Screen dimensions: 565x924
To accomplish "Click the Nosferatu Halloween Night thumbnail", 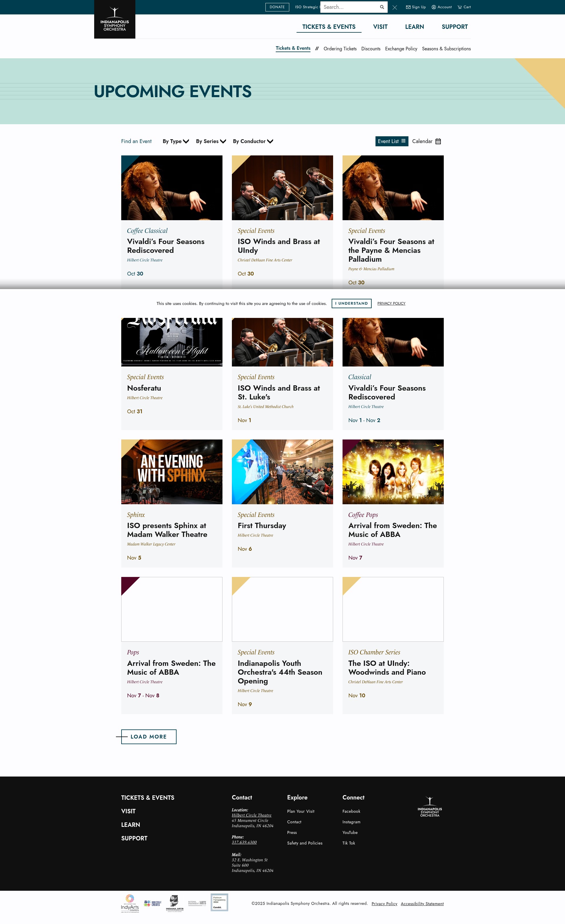I will coord(172,342).
